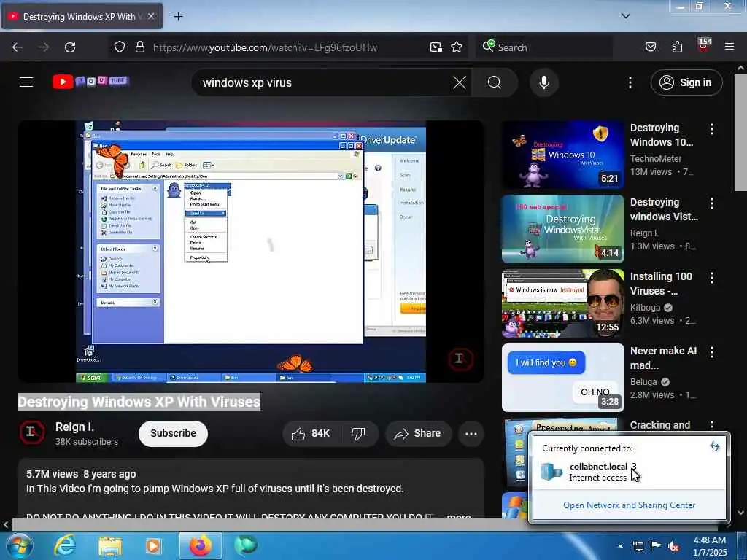747x560 pixels.
Task: Switch to Firefox taskbar button
Action: coord(200,545)
